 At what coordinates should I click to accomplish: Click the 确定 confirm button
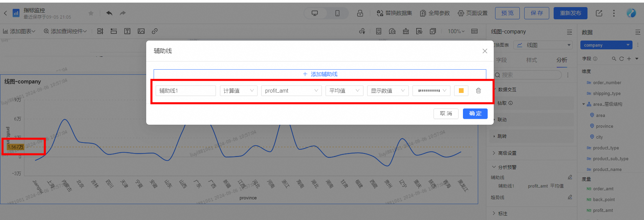pyautogui.click(x=475, y=114)
